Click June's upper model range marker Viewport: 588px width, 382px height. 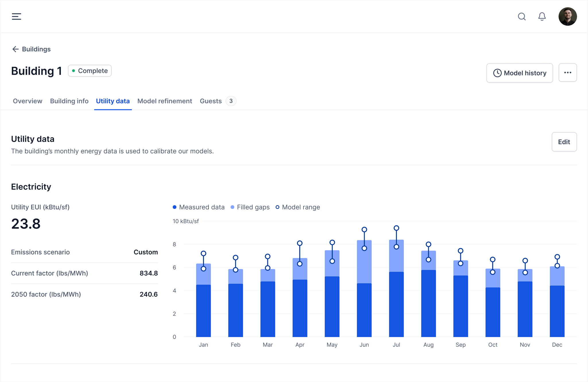(x=364, y=230)
